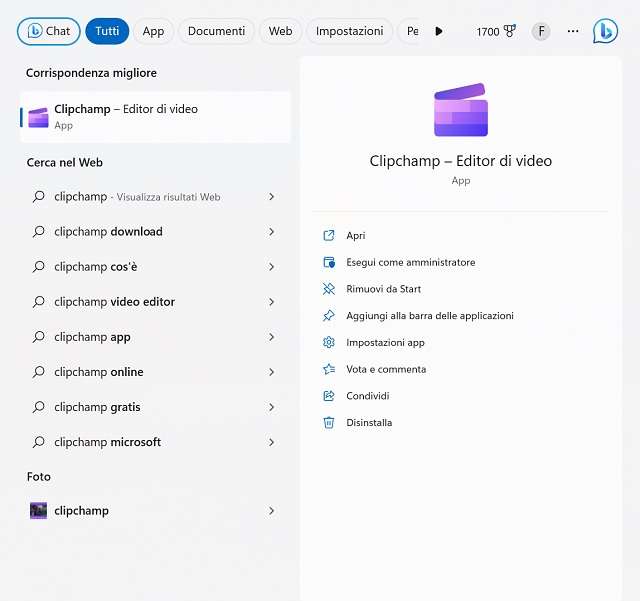Select the Clipchamp – Editor di video best match text
Image resolution: width=640 pixels, height=601 pixels.
(126, 109)
